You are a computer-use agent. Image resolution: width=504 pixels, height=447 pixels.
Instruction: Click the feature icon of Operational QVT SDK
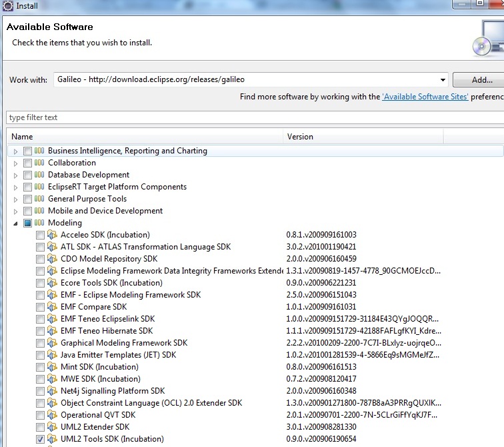52,414
